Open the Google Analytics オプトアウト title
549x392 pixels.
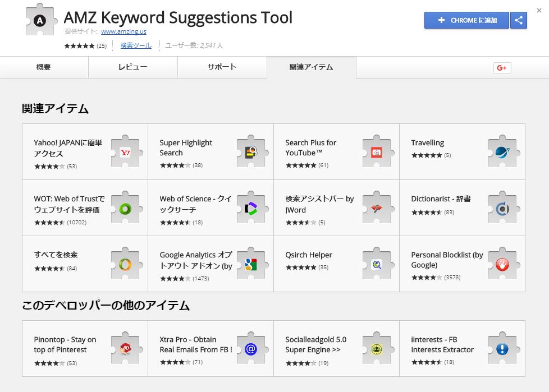(196, 260)
